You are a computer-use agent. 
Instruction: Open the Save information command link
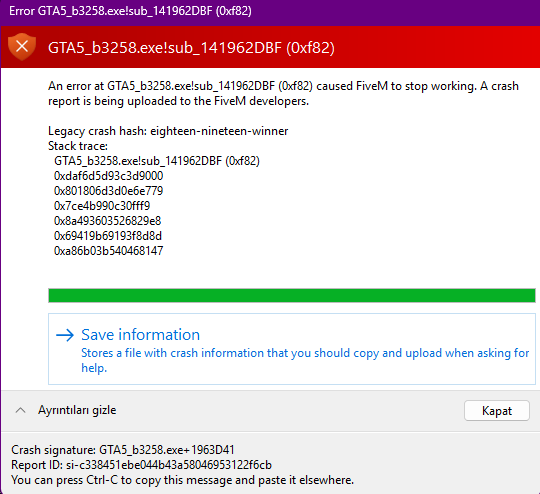292,349
